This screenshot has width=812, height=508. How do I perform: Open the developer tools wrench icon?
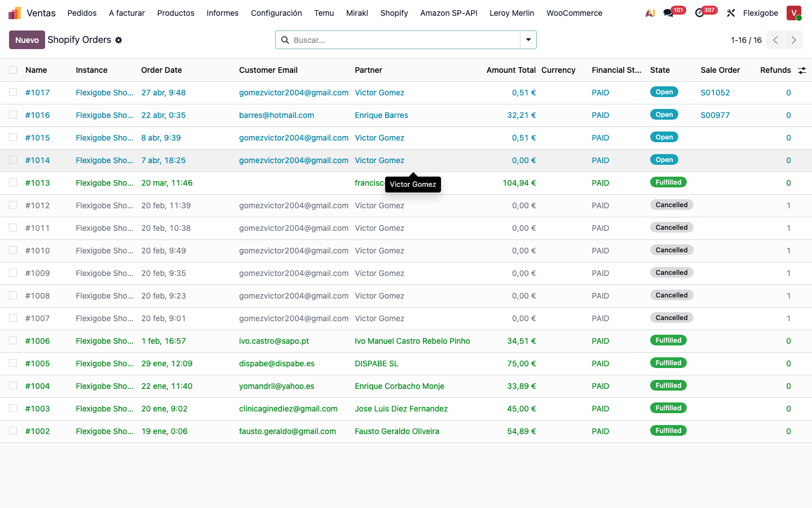tap(731, 13)
